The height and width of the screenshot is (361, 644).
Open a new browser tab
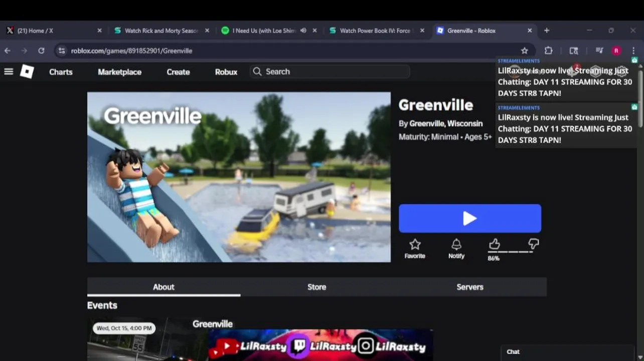[x=547, y=31]
